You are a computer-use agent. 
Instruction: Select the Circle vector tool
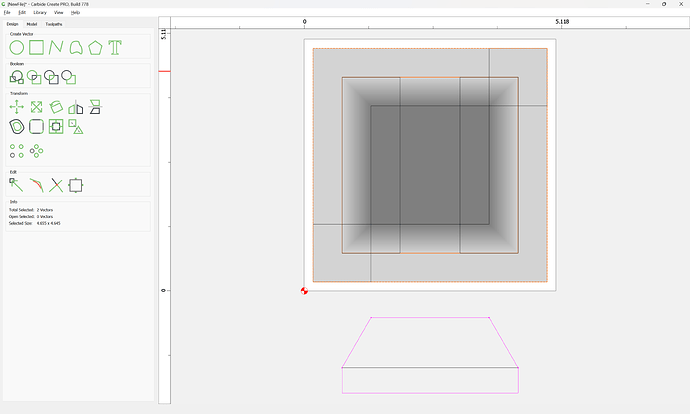tap(17, 48)
